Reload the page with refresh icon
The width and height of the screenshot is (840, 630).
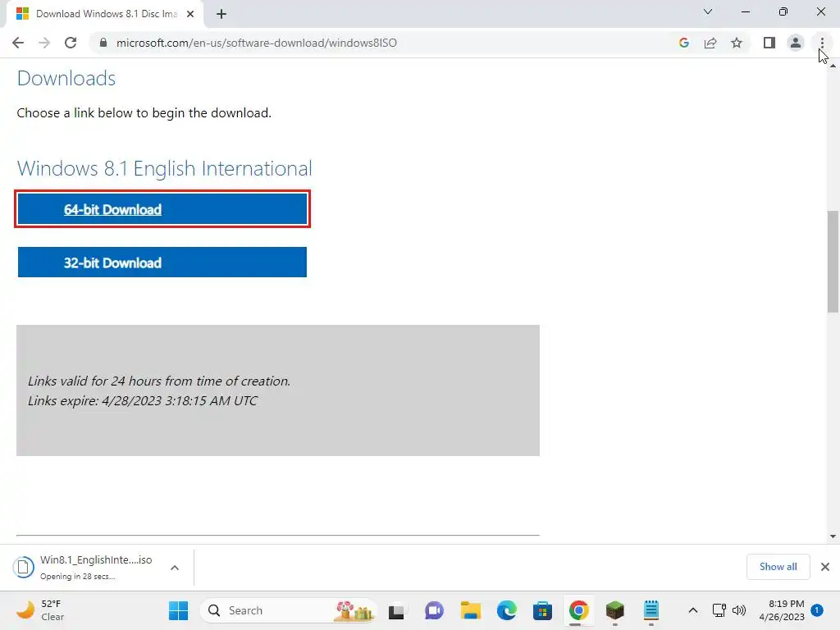point(71,43)
